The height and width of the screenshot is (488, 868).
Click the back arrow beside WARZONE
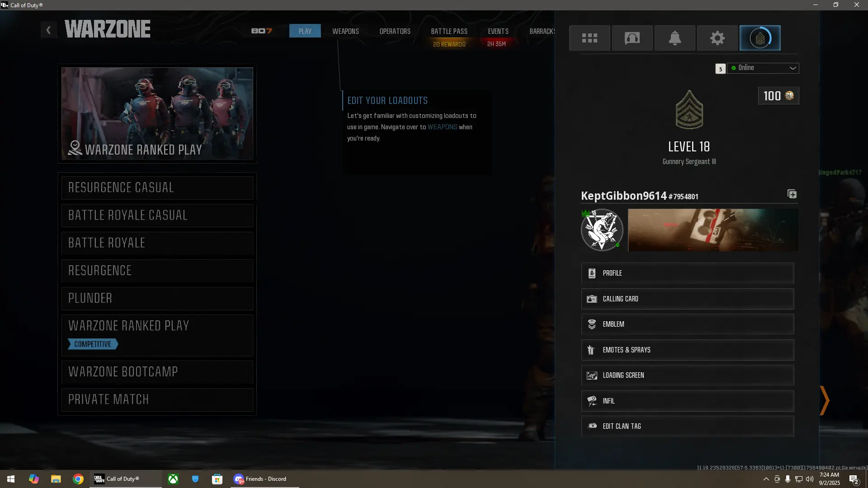point(48,30)
